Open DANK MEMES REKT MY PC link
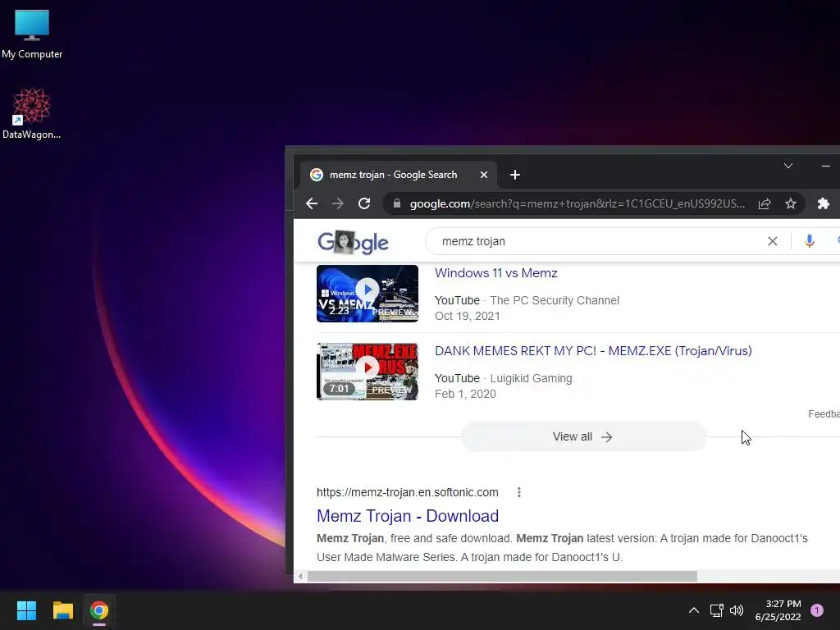Image resolution: width=840 pixels, height=630 pixels. [593, 351]
